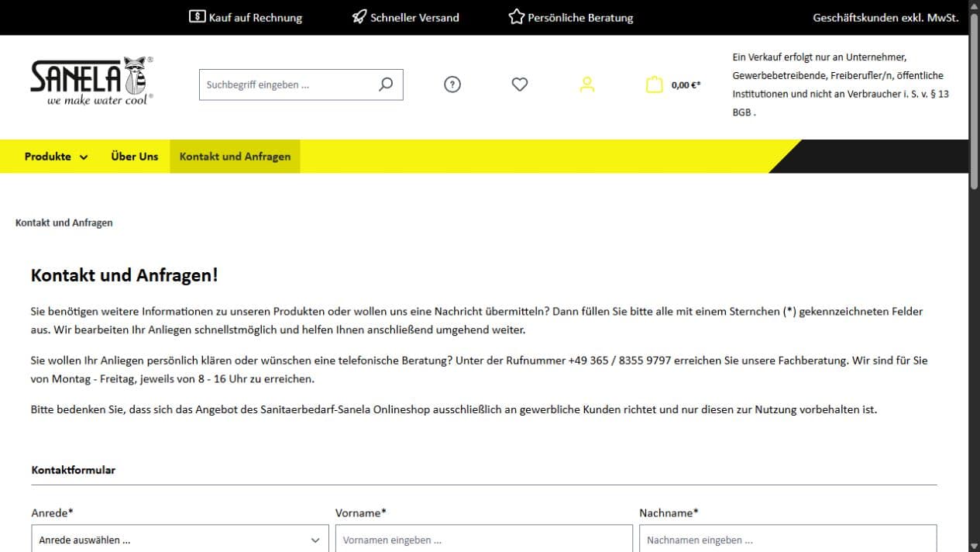The width and height of the screenshot is (980, 552).
Task: Expand the Produkte menu
Action: click(x=56, y=156)
